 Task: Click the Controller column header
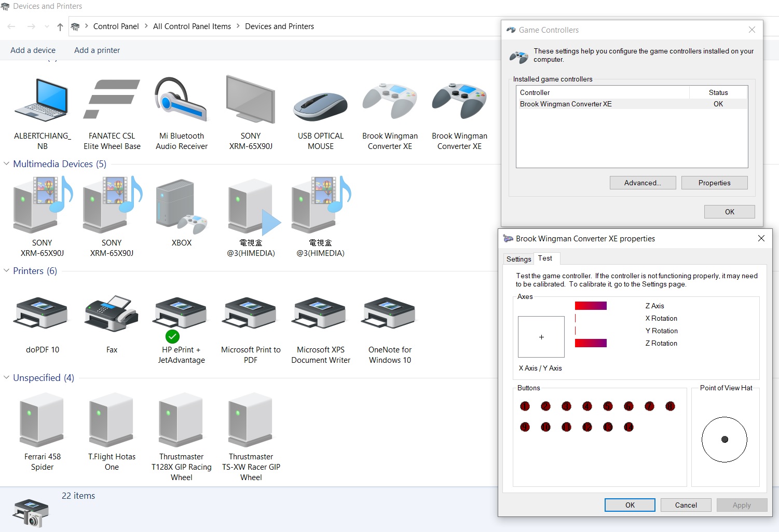point(603,92)
